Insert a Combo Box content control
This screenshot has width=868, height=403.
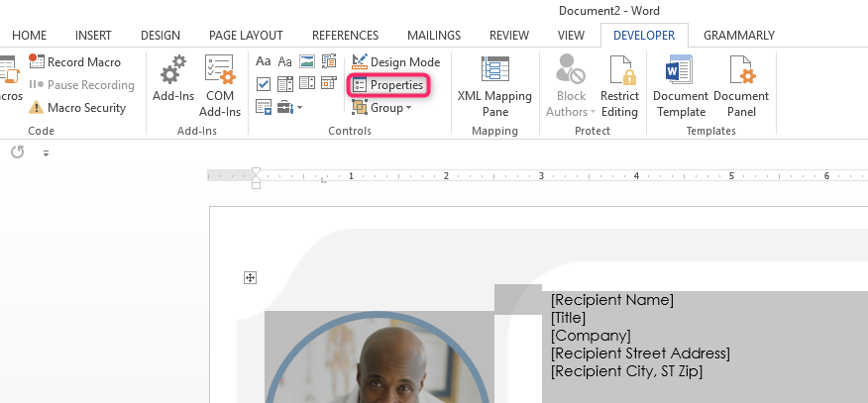[284, 84]
